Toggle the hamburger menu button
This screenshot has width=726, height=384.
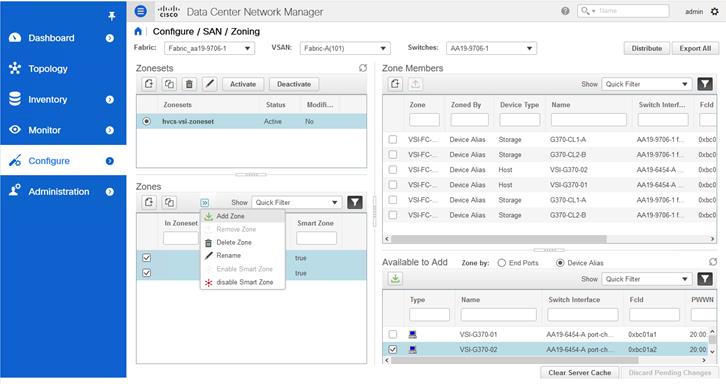click(x=141, y=11)
